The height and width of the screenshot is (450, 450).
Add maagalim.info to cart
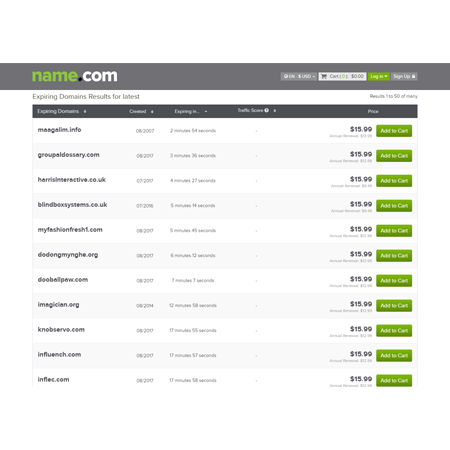394,131
